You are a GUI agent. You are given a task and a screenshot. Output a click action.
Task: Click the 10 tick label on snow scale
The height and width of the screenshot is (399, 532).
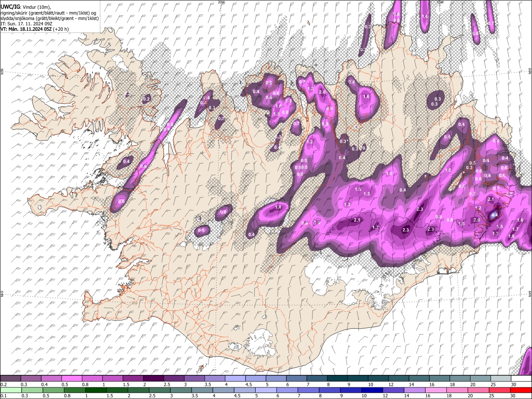click(x=371, y=384)
